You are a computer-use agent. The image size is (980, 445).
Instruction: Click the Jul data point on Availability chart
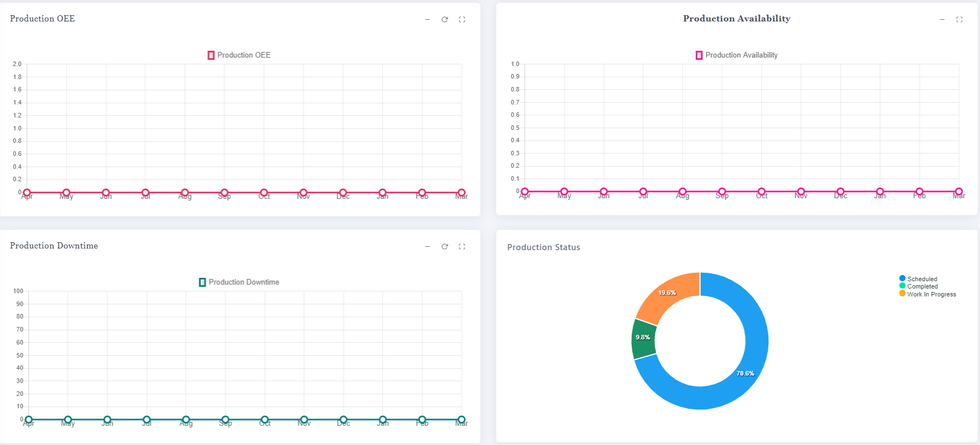coord(643,191)
